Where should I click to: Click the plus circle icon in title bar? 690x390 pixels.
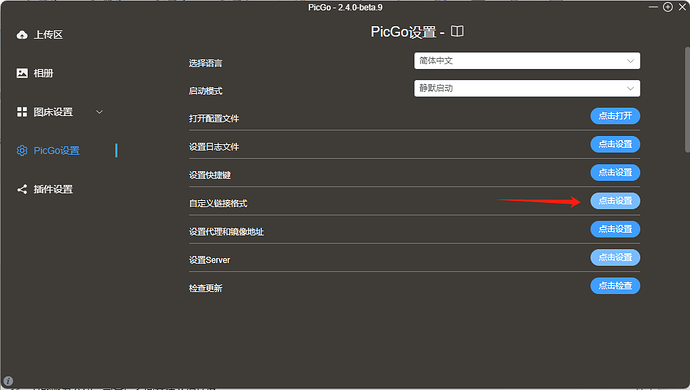pos(668,7)
